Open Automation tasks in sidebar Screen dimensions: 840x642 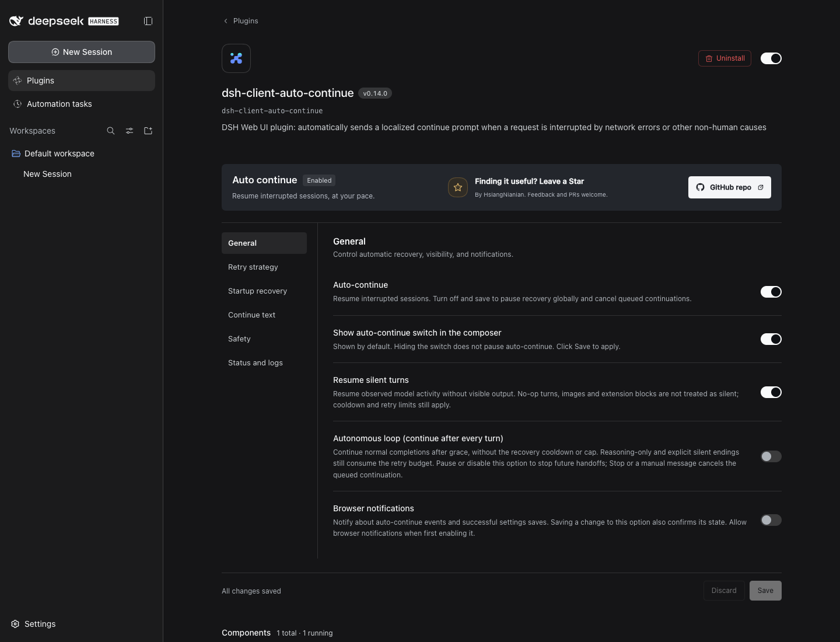click(82, 104)
